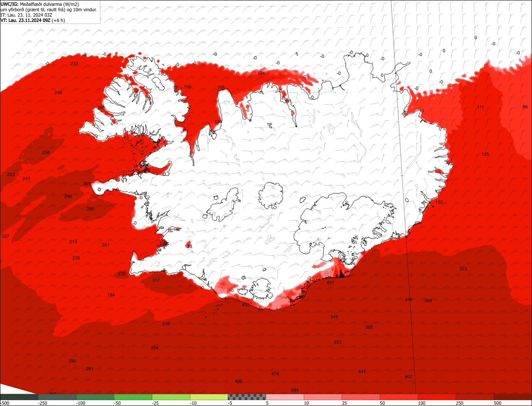
Task: Click the legend swatch between 100 and 250
Action: pos(437,397)
